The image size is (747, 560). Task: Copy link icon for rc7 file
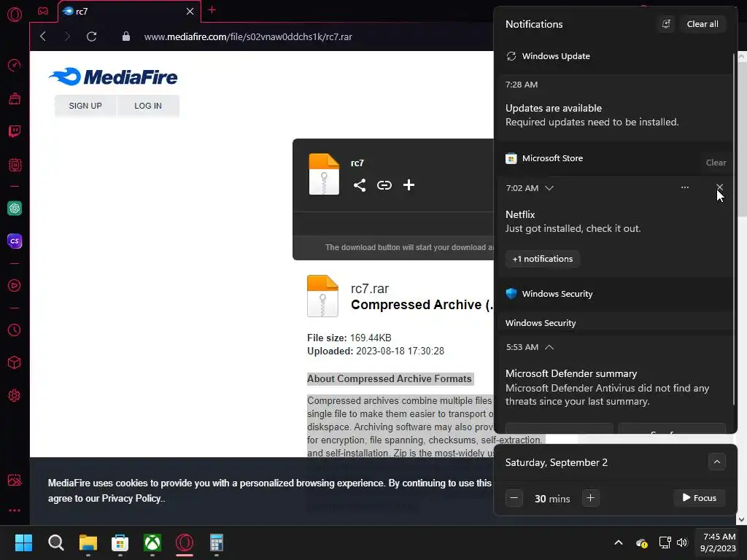click(384, 185)
